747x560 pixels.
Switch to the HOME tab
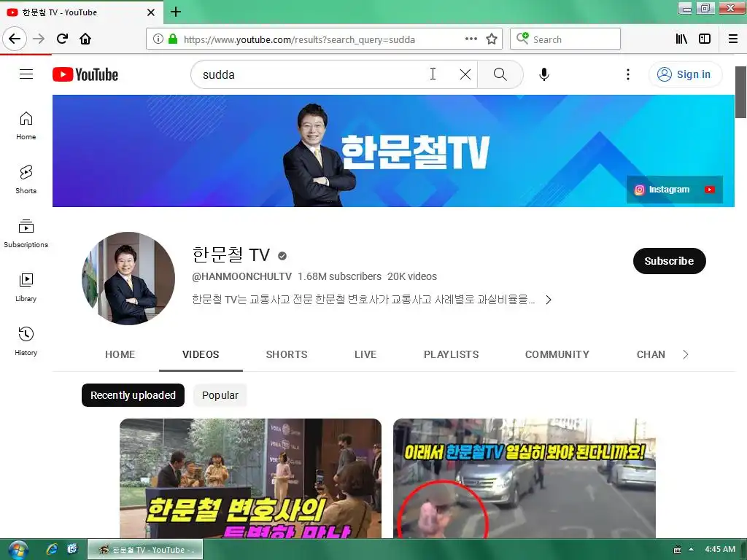[x=120, y=355]
